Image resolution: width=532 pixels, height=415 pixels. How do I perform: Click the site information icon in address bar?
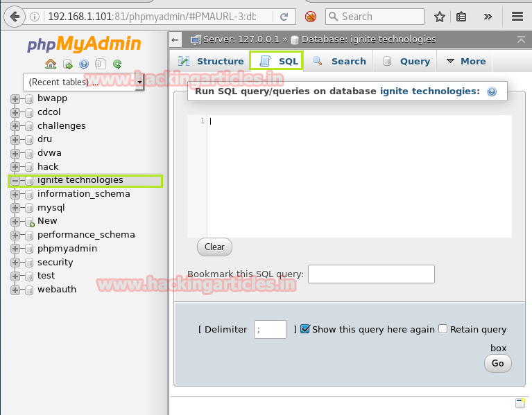(34, 16)
